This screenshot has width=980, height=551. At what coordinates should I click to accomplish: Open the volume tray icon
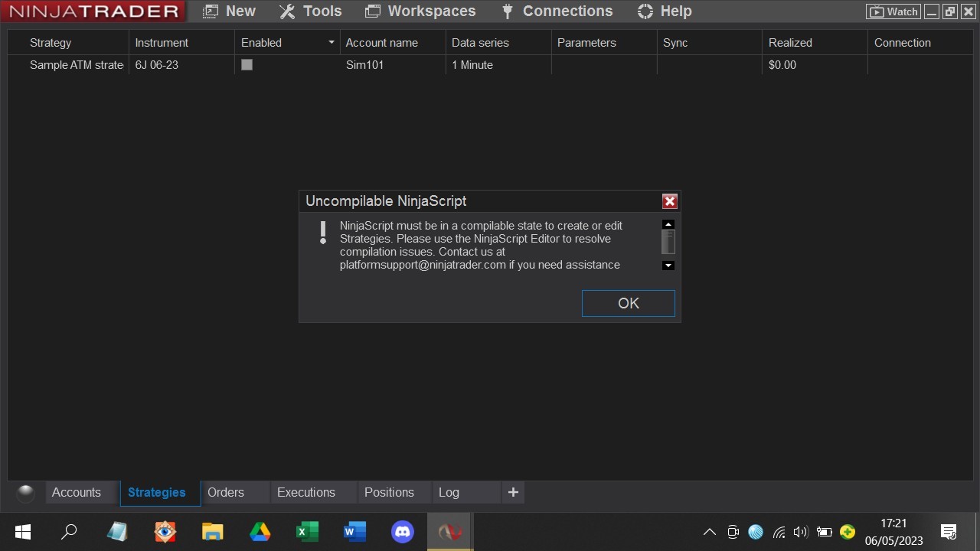click(801, 532)
